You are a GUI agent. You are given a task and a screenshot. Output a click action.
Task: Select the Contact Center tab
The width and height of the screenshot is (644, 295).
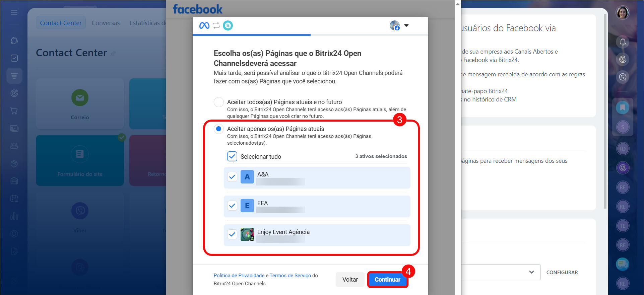coord(61,23)
